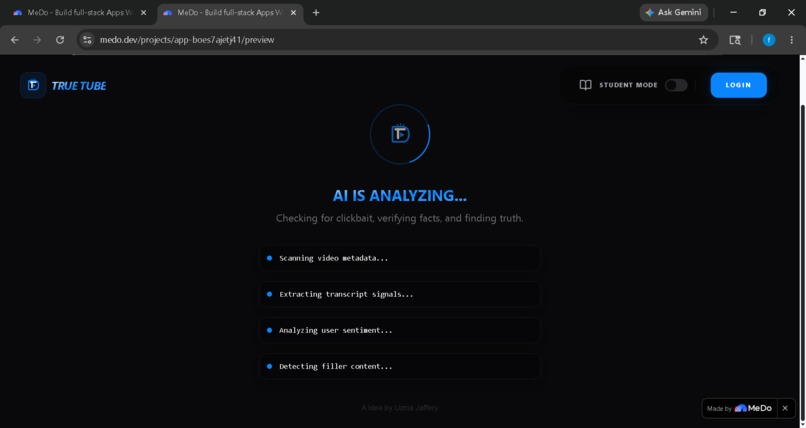This screenshot has width=806, height=428.
Task: Click the blue LOGIN button
Action: (738, 85)
